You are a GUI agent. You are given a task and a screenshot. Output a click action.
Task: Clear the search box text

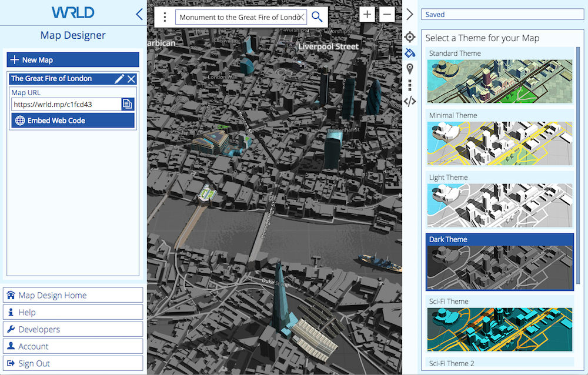(301, 17)
